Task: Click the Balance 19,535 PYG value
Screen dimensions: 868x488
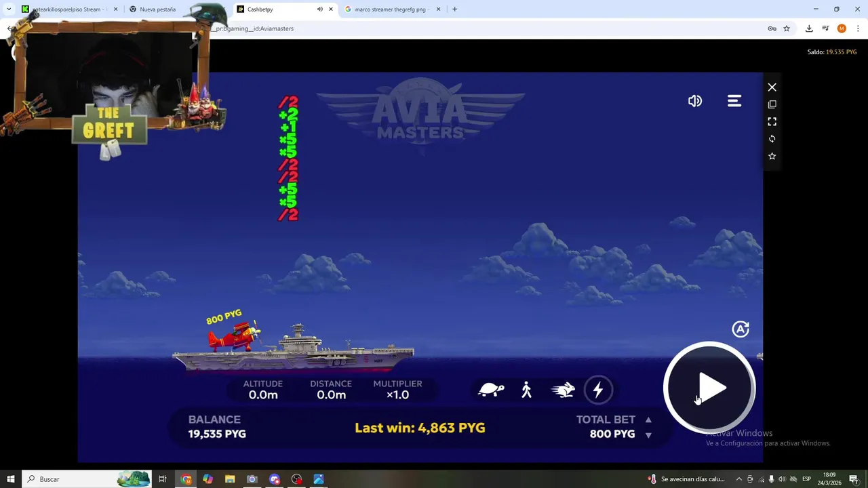Action: pos(217,434)
